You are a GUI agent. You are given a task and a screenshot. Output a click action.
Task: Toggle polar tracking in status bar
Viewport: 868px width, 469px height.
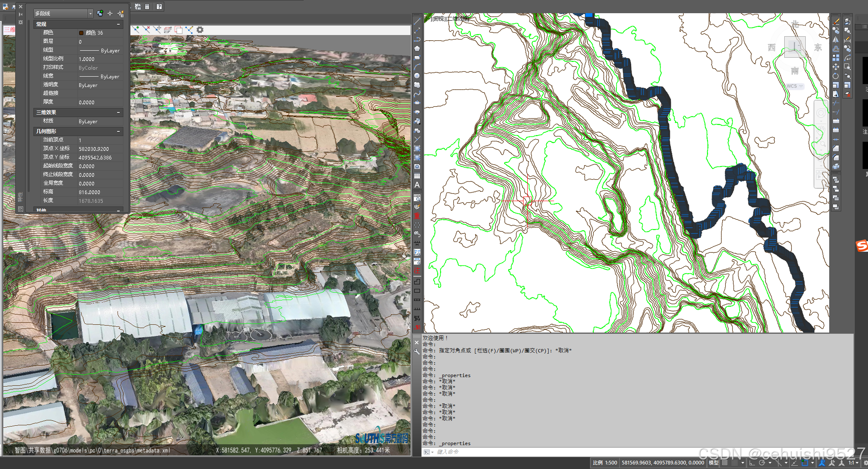pyautogui.click(x=762, y=463)
